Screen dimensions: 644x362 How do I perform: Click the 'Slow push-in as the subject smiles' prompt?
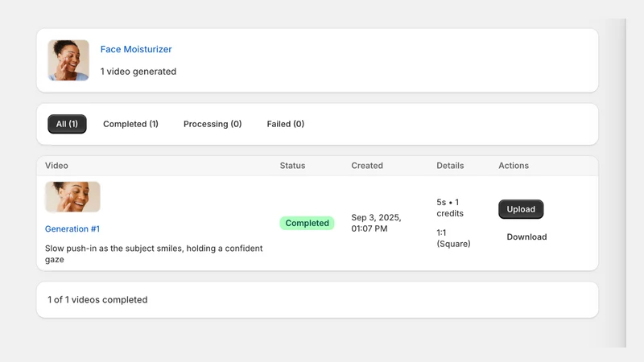click(154, 253)
